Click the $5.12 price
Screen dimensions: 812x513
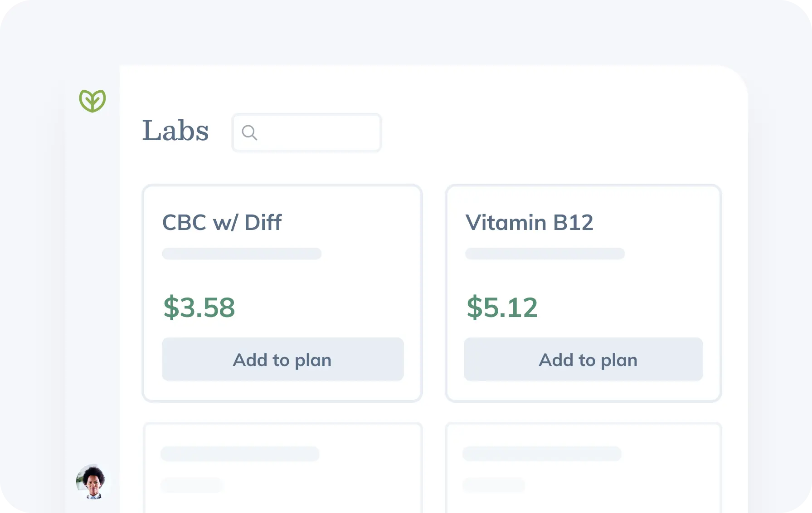pos(502,307)
